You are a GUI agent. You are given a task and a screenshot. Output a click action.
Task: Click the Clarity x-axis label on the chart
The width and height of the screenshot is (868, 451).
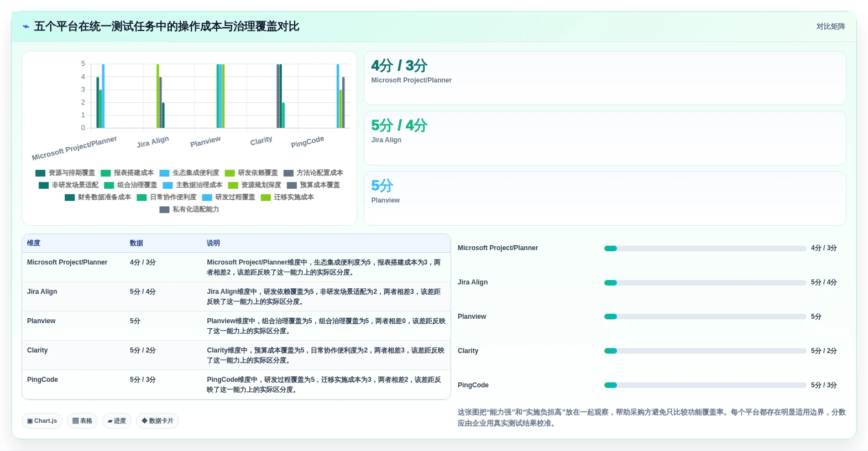(x=261, y=141)
